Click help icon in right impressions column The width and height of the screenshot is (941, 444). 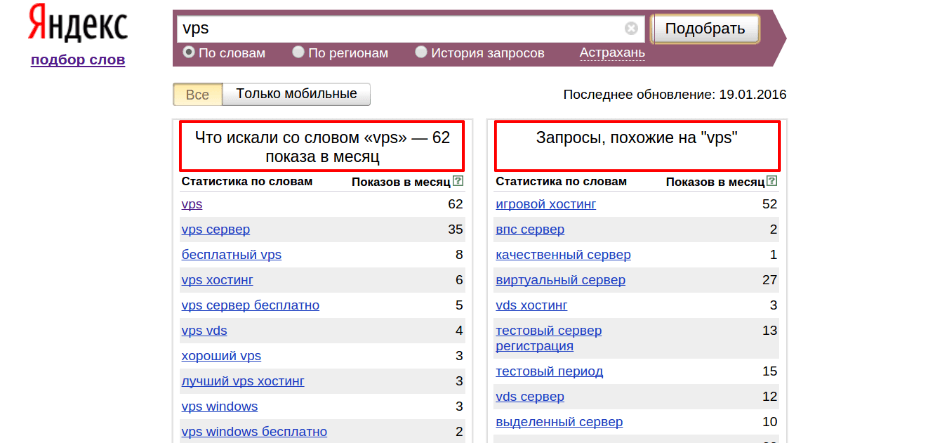click(x=772, y=182)
